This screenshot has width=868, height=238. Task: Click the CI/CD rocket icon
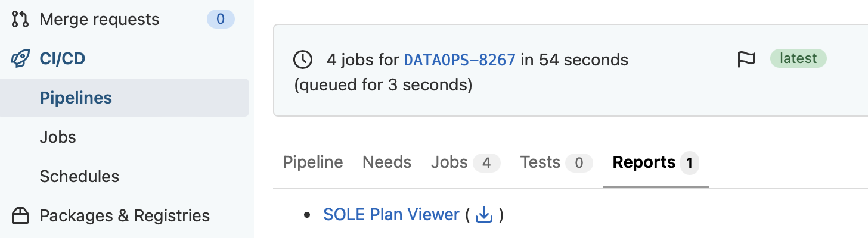20,59
